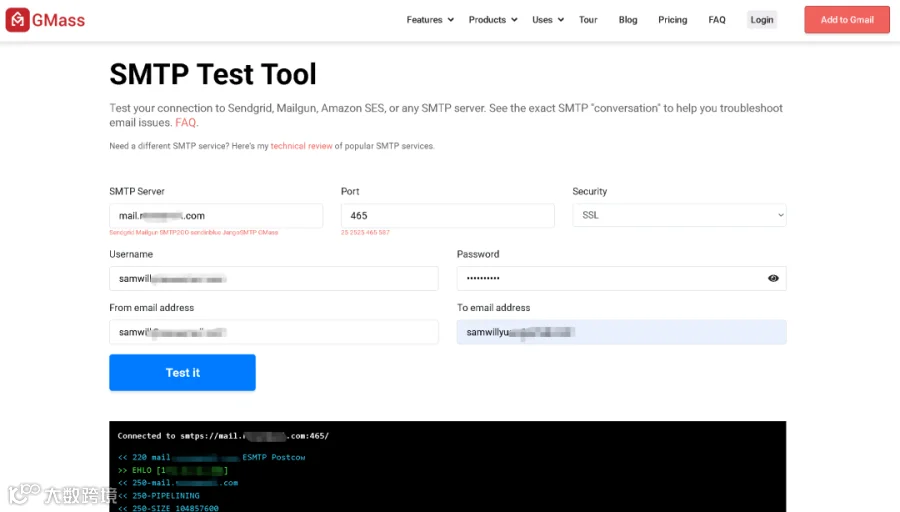Go to the Blog
900x512 pixels.
pos(628,20)
